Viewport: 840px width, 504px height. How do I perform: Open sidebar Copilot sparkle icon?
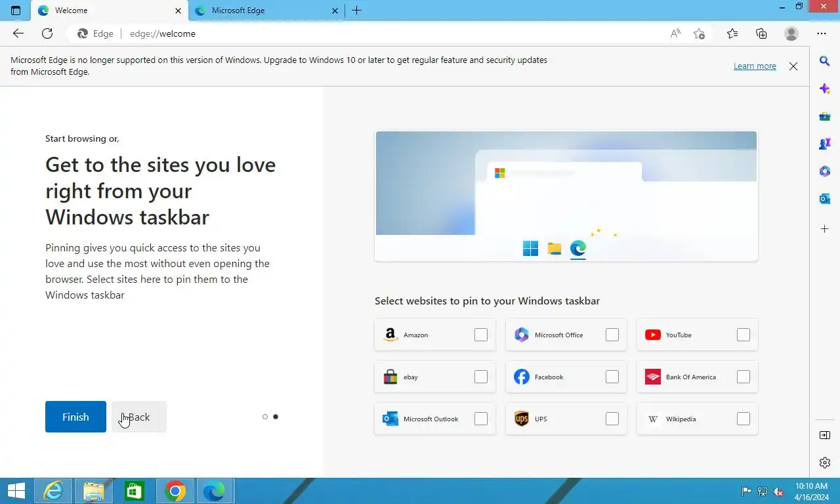pyautogui.click(x=825, y=89)
